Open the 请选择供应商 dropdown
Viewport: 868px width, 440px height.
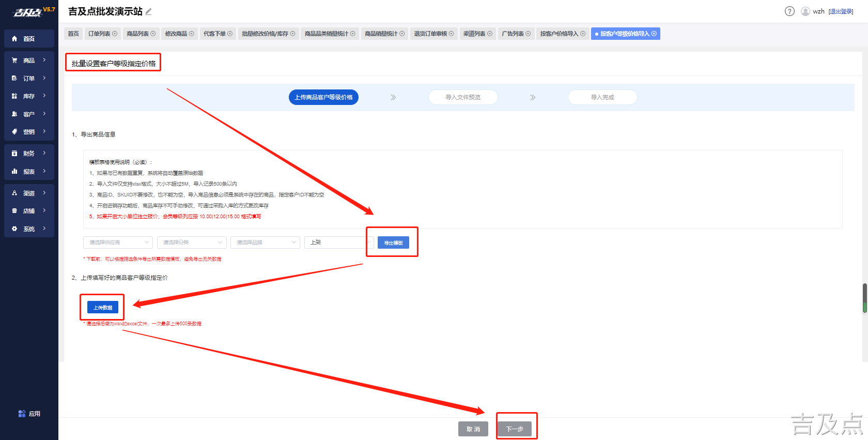(118, 242)
